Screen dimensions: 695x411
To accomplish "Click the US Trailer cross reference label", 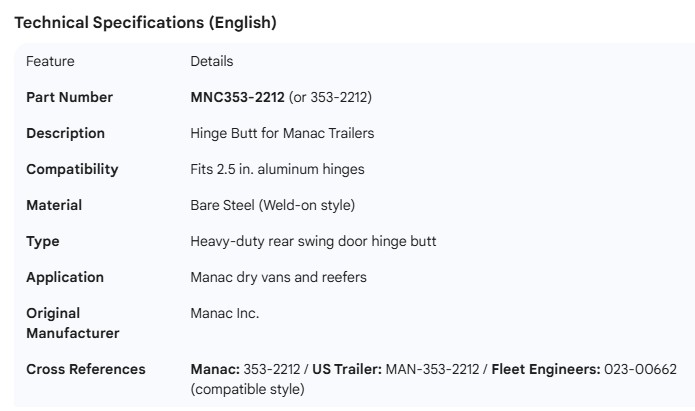I will coord(345,369).
